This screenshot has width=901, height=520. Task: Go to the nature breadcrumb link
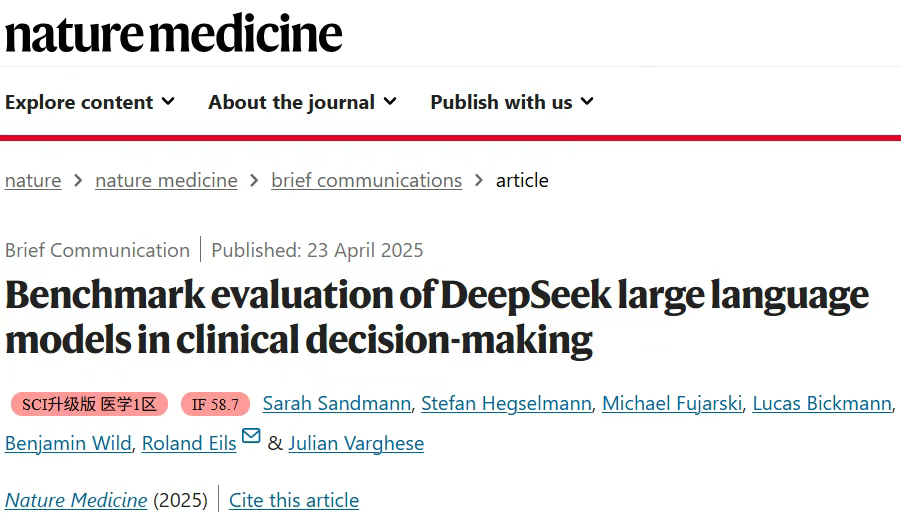[x=33, y=180]
